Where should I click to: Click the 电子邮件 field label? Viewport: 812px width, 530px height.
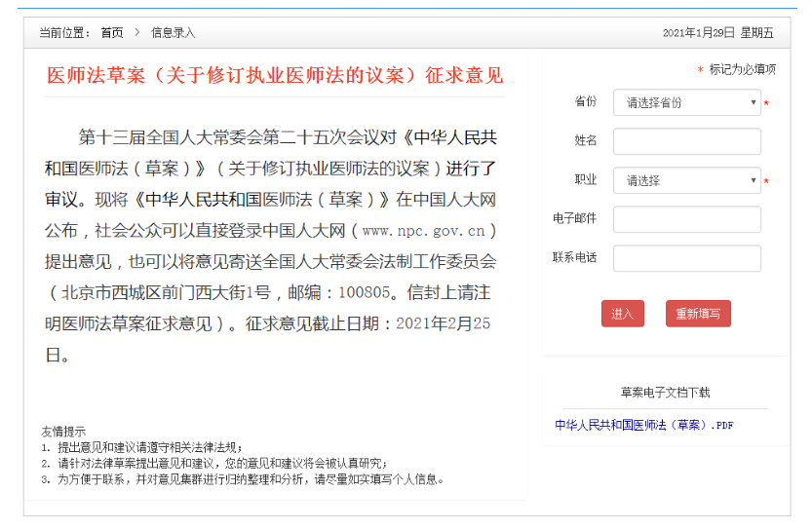coord(574,218)
